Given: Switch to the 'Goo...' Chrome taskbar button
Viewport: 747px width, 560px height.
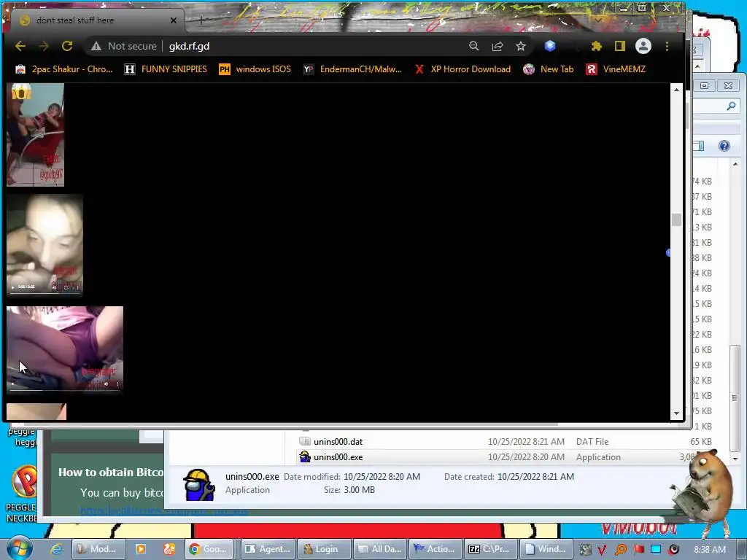Looking at the screenshot, I should pyautogui.click(x=209, y=549).
